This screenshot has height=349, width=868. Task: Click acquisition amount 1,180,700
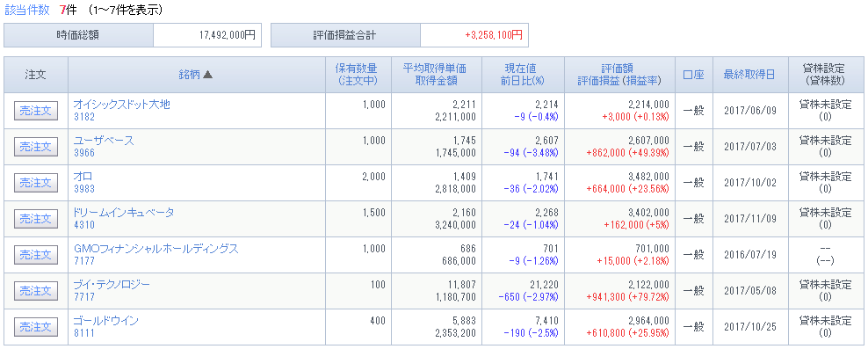point(456,297)
